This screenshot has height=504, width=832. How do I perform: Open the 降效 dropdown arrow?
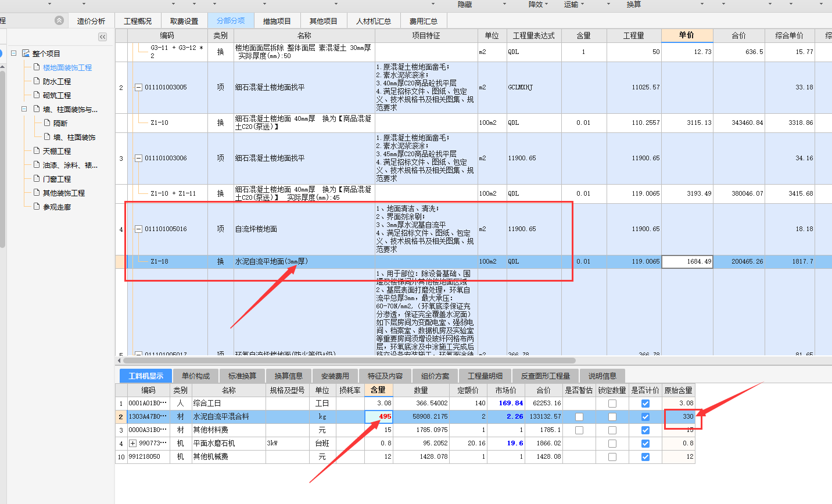pyautogui.click(x=547, y=5)
